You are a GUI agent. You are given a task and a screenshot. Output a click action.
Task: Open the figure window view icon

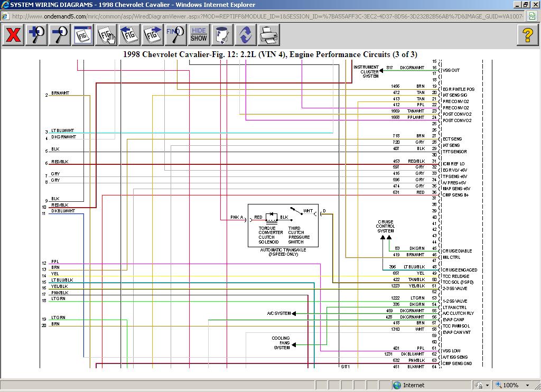pyautogui.click(x=83, y=35)
